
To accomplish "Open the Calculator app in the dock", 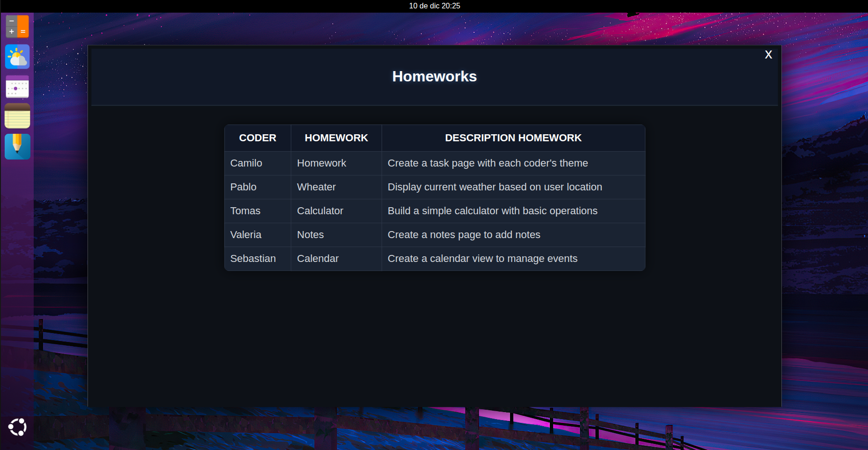I will (17, 27).
